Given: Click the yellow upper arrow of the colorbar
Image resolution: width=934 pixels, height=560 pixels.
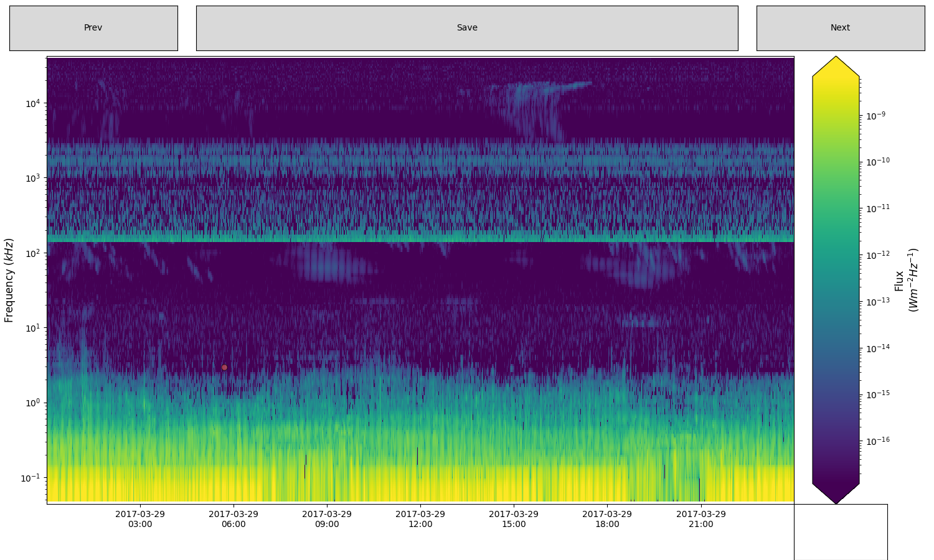Looking at the screenshot, I should 836,67.
